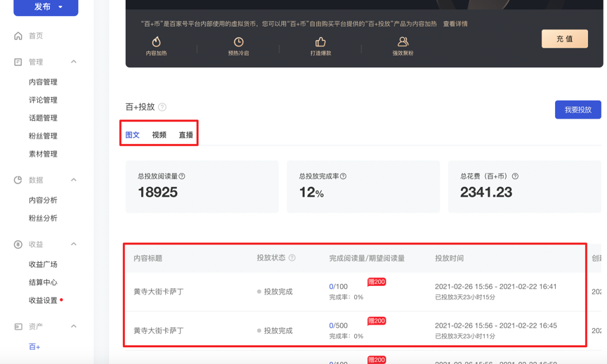Open 百+ in sidebar
607x364 pixels.
pyautogui.click(x=34, y=346)
